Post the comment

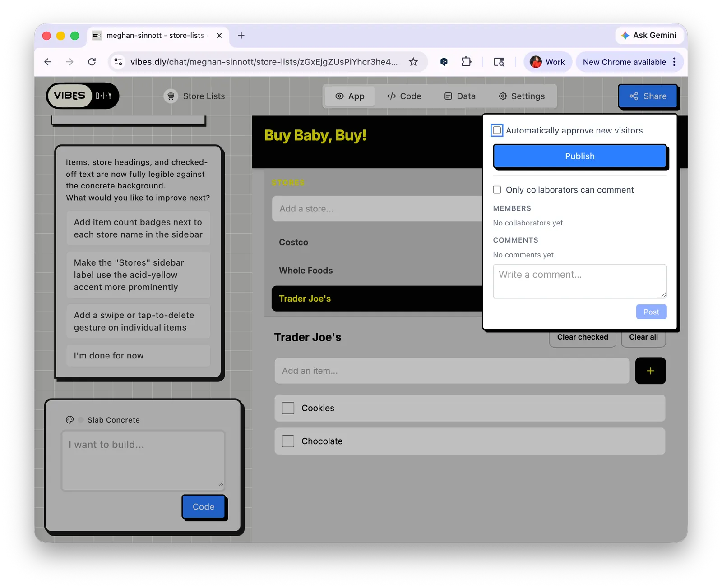651,312
